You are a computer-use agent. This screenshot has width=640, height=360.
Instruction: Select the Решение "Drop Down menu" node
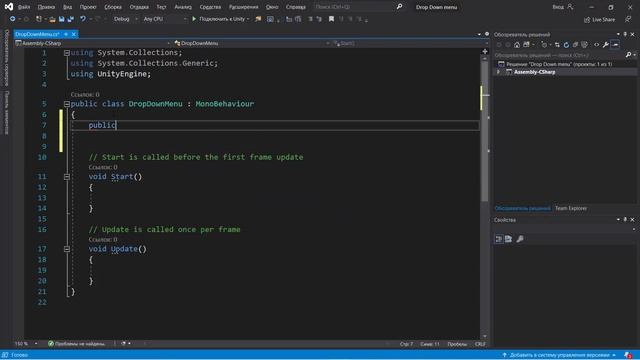coord(559,64)
